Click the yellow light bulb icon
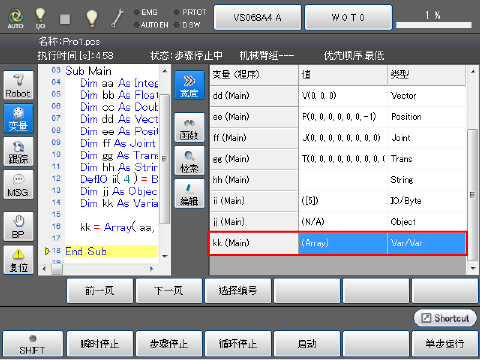Screen dimensions: 480x360 (x=92, y=18)
